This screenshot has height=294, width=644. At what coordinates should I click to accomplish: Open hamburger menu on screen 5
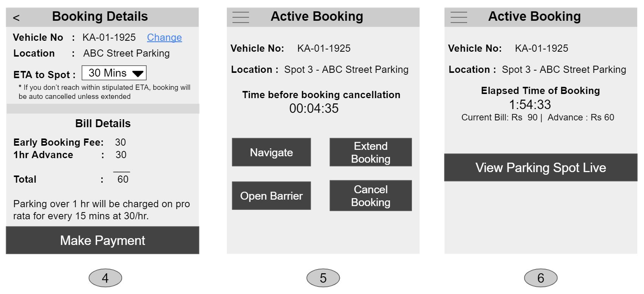pyautogui.click(x=241, y=17)
